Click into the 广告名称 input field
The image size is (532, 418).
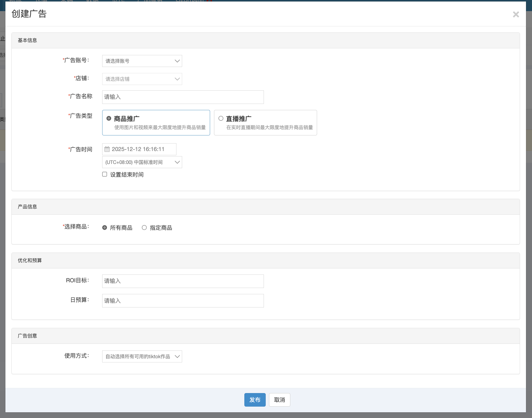[x=183, y=97]
